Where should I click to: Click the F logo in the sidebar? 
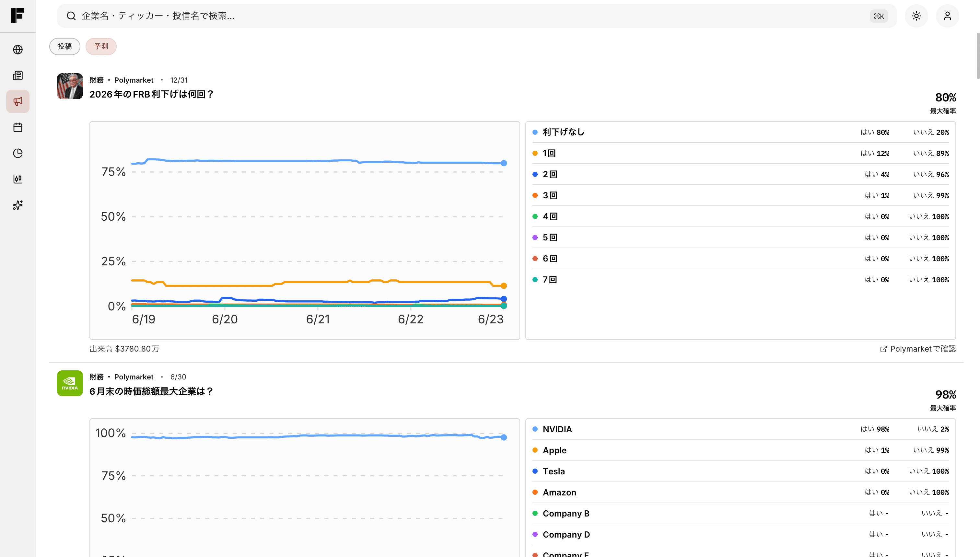point(17,16)
